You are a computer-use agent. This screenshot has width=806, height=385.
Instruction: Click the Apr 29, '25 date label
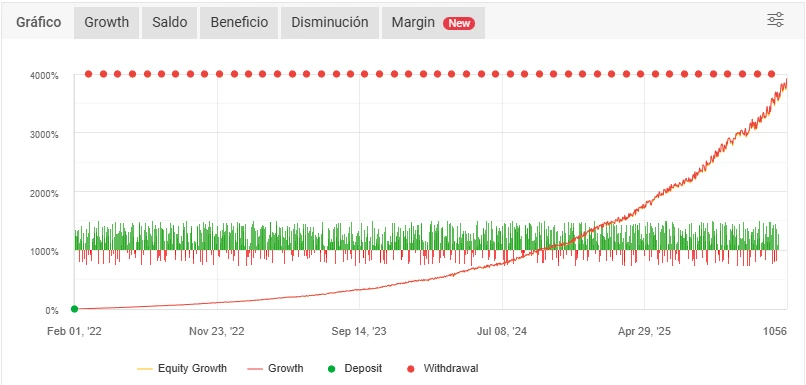(x=644, y=332)
